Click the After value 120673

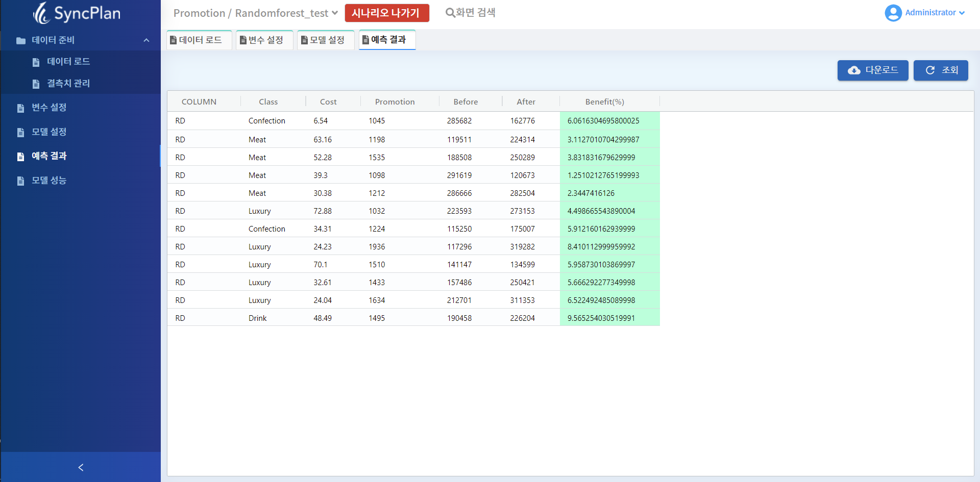point(523,175)
